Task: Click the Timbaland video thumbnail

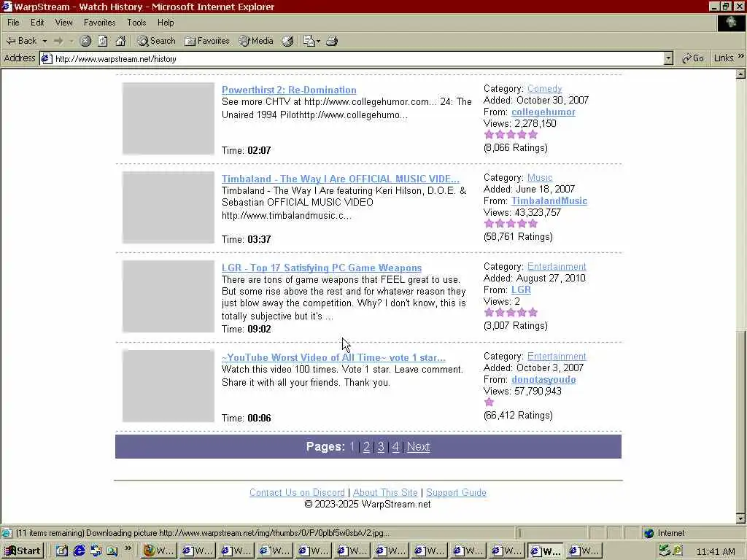Action: coord(169,208)
